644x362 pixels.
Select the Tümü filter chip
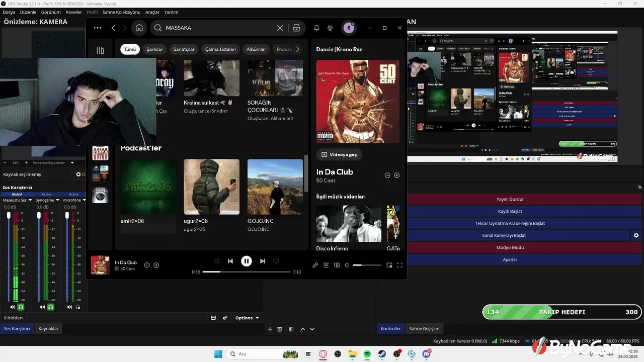coord(130,49)
